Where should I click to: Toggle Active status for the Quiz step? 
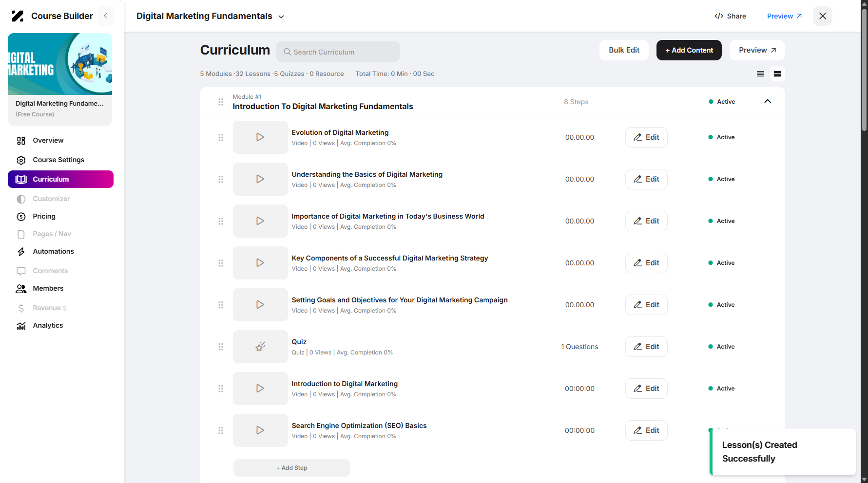[721, 347]
